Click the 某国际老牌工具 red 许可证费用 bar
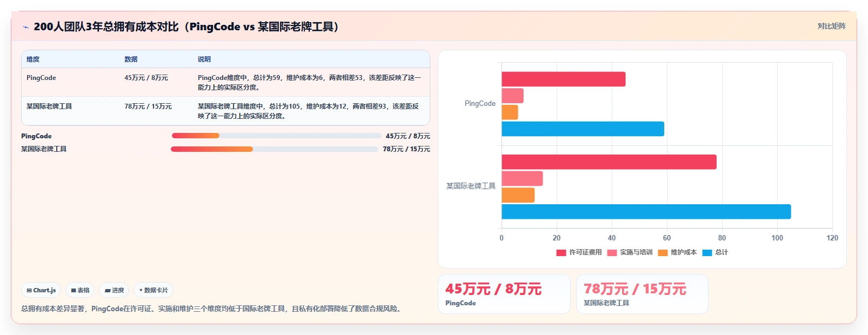868x335 pixels. pyautogui.click(x=609, y=162)
